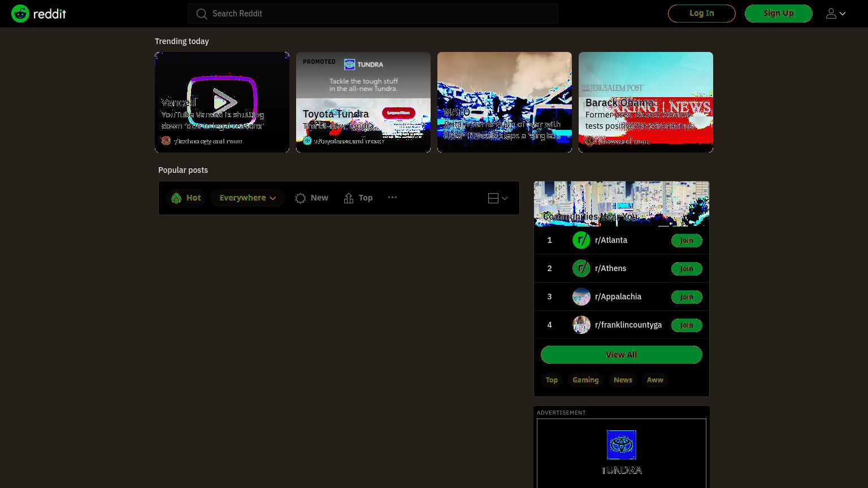868x488 pixels.
Task: Click the r/Atlanta community avatar
Action: 581,240
